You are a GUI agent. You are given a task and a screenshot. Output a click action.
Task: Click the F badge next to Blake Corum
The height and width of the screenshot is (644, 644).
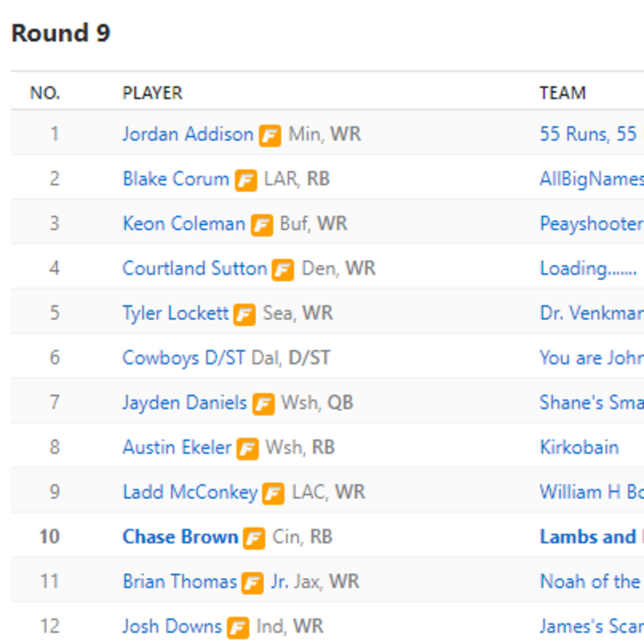click(246, 180)
